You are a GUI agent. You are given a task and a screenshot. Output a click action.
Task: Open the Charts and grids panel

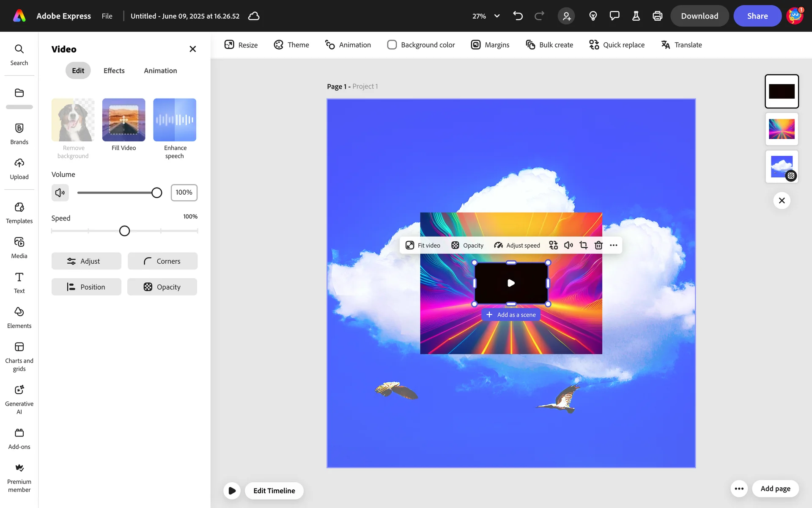(x=19, y=356)
